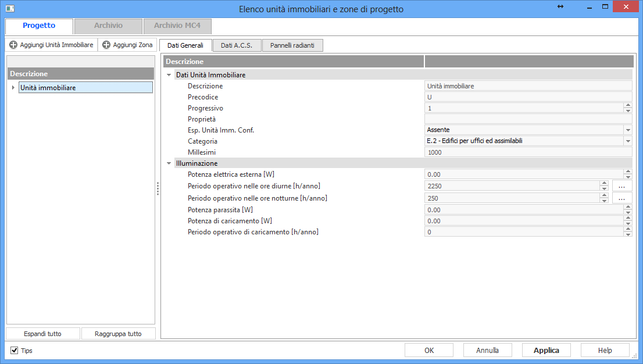Click the plus icon on Aggiungi Unità Immobiliare
The image size is (643, 364).
pos(13,45)
